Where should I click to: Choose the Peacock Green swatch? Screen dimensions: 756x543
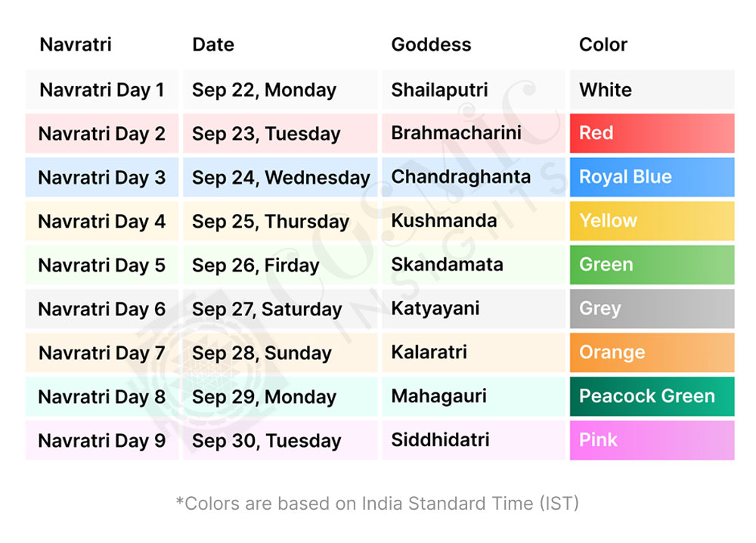click(652, 396)
